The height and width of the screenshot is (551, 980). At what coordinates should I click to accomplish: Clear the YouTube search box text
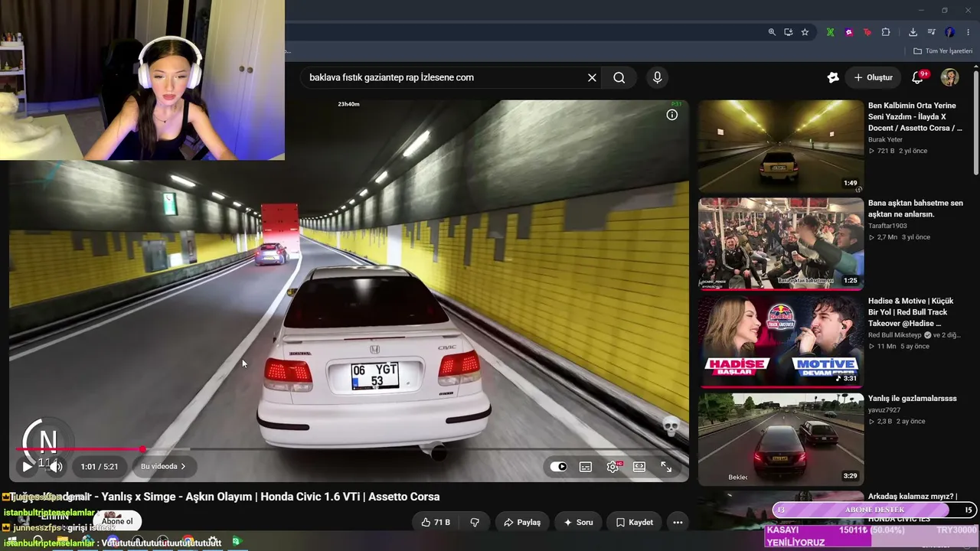pyautogui.click(x=592, y=77)
